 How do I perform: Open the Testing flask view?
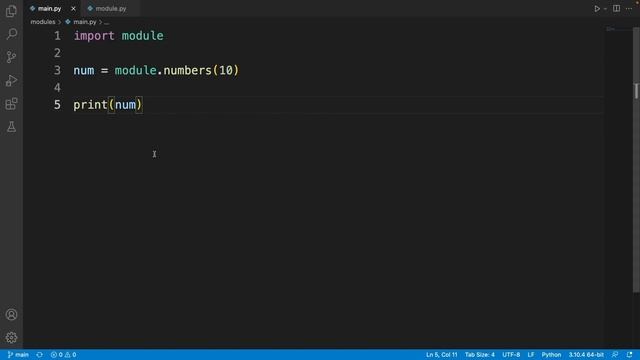click(x=11, y=127)
